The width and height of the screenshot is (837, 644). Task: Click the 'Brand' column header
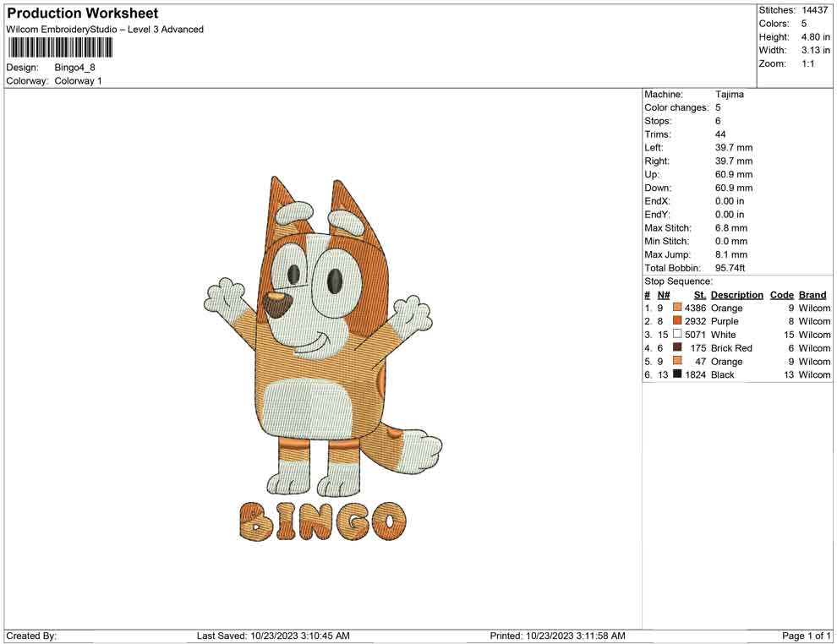tap(812, 294)
